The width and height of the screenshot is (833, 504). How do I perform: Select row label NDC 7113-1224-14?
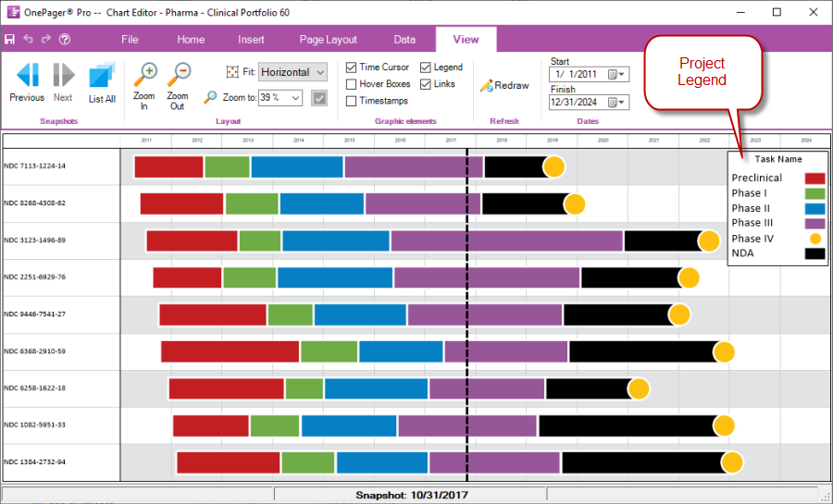point(34,166)
